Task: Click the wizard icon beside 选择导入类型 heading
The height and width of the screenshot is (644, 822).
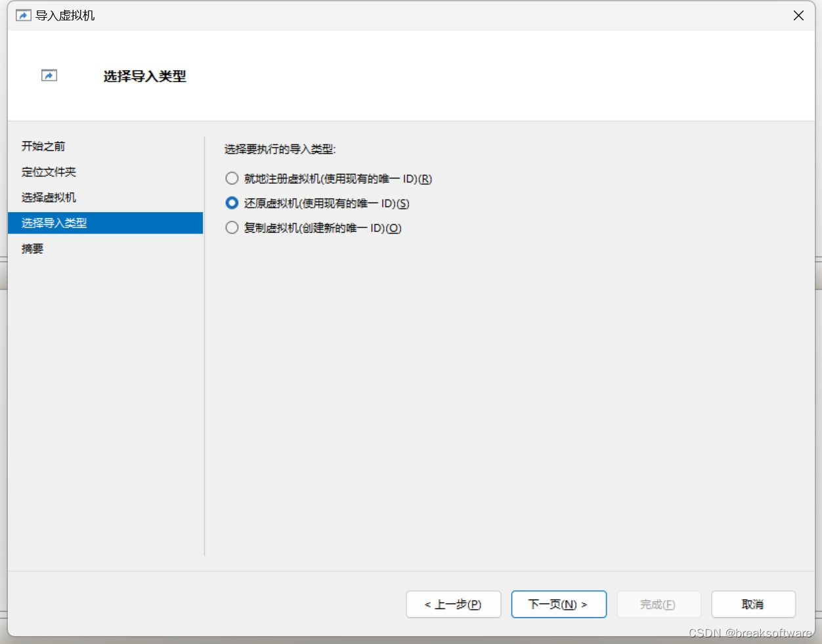Action: (x=49, y=76)
